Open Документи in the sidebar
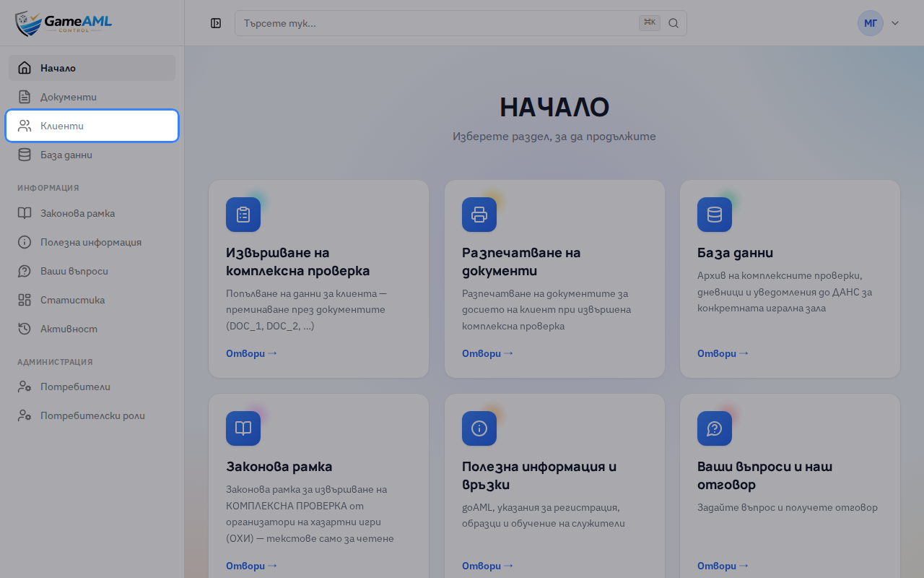 tap(92, 97)
